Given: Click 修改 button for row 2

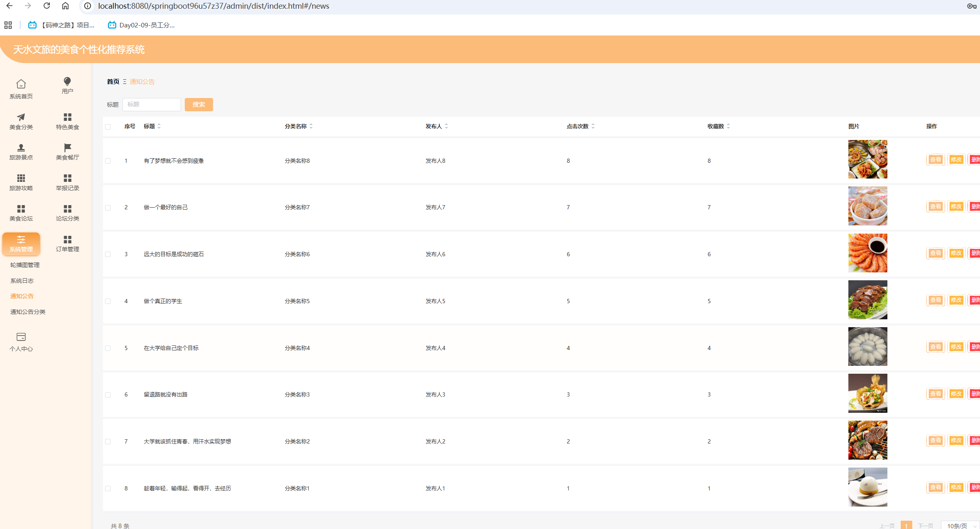Looking at the screenshot, I should tap(956, 206).
